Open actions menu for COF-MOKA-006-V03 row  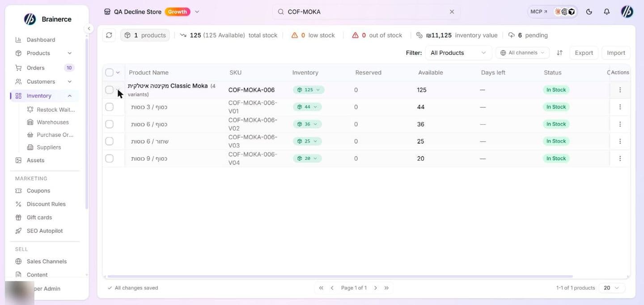click(620, 141)
